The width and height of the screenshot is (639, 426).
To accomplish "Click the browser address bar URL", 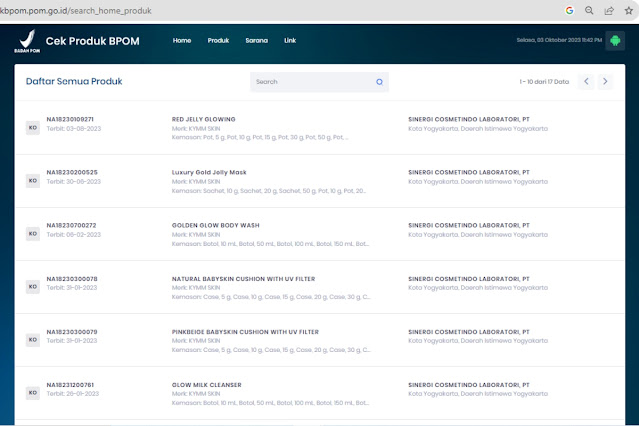I will tap(76, 11).
